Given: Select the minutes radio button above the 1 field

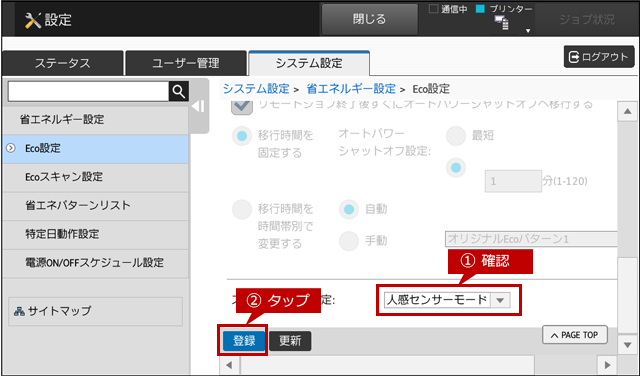Looking at the screenshot, I should click(x=456, y=168).
